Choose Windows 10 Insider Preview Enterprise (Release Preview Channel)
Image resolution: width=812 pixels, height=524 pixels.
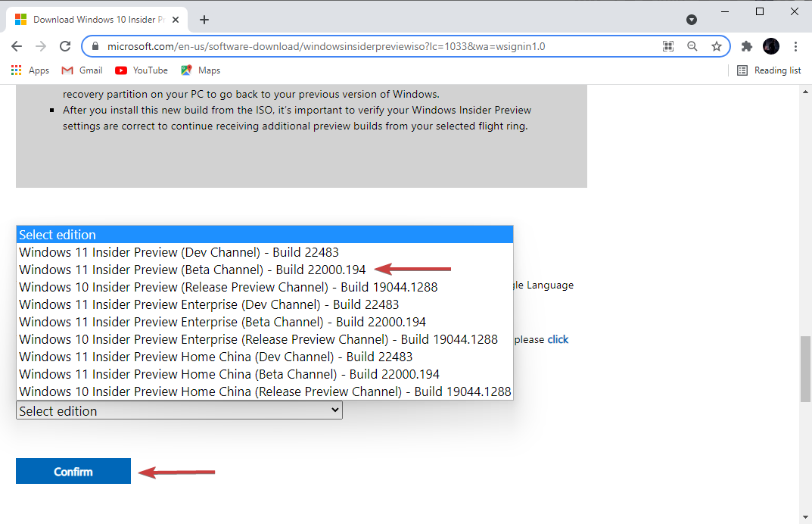[265, 339]
